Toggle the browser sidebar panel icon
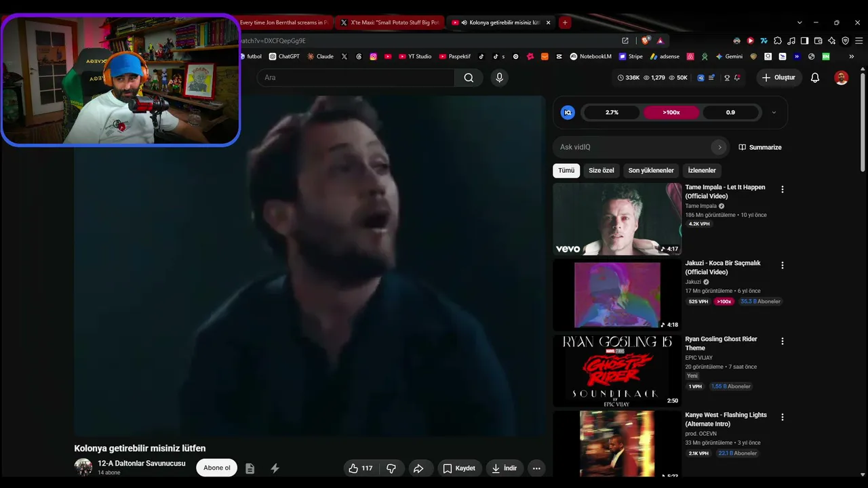868x488 pixels. pos(804,41)
